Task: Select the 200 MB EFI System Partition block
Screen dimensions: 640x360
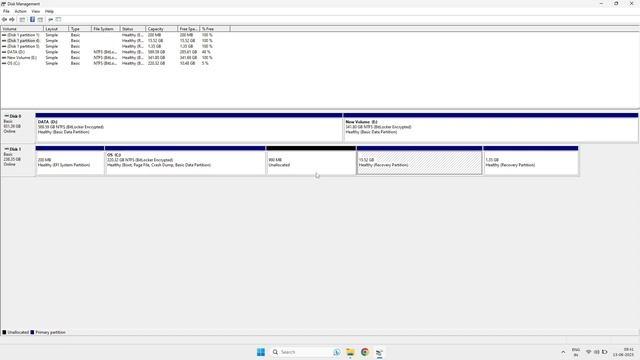Action: pyautogui.click(x=70, y=161)
